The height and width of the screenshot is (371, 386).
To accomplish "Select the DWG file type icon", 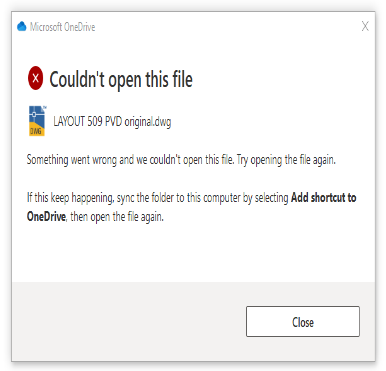I will pos(37,121).
